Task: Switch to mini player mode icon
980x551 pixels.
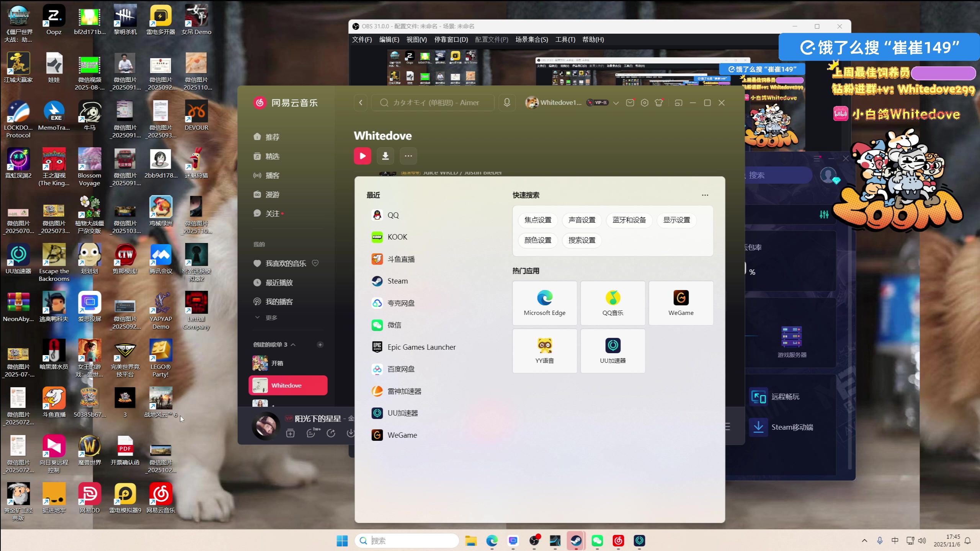Action: click(x=678, y=103)
